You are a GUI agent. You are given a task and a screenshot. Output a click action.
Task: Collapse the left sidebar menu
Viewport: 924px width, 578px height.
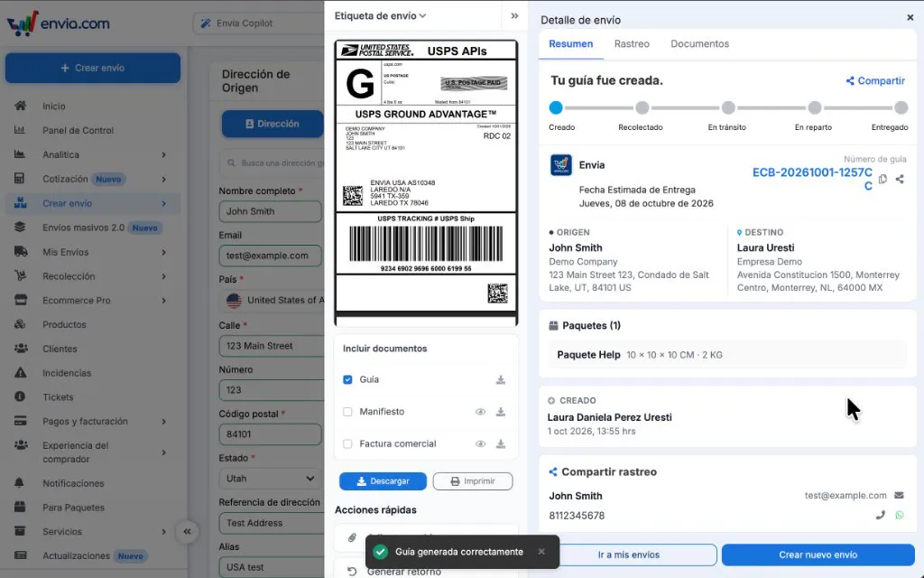188,531
